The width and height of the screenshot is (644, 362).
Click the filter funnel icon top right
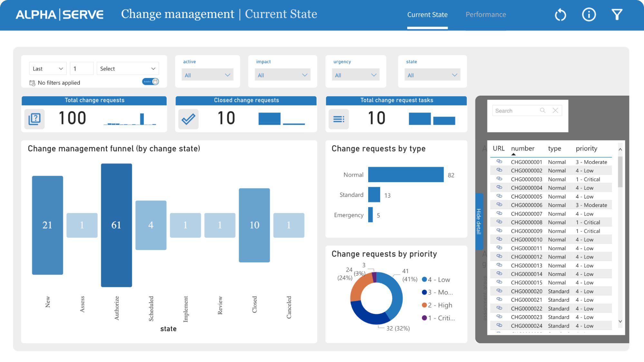pyautogui.click(x=617, y=14)
